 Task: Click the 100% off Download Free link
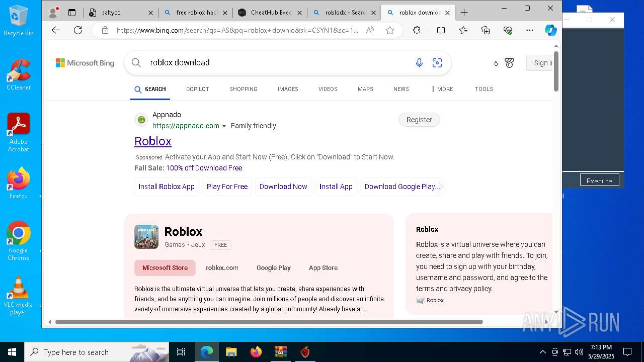[204, 168]
